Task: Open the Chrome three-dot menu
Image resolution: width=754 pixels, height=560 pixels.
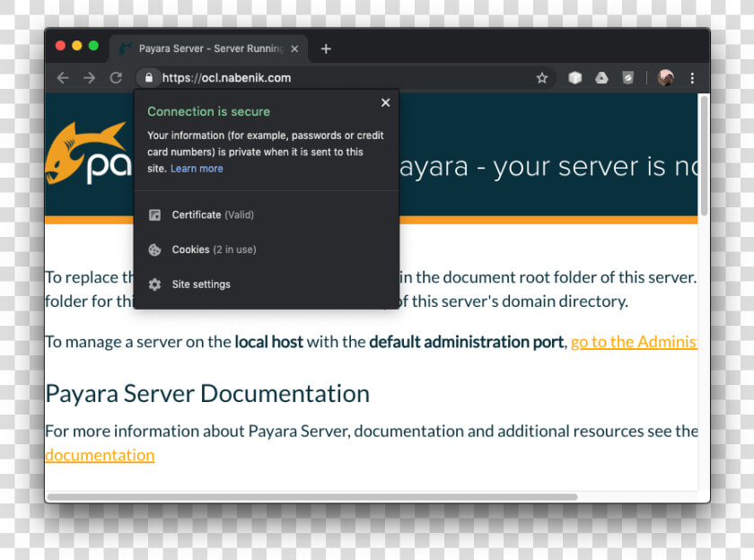Action: (x=692, y=78)
